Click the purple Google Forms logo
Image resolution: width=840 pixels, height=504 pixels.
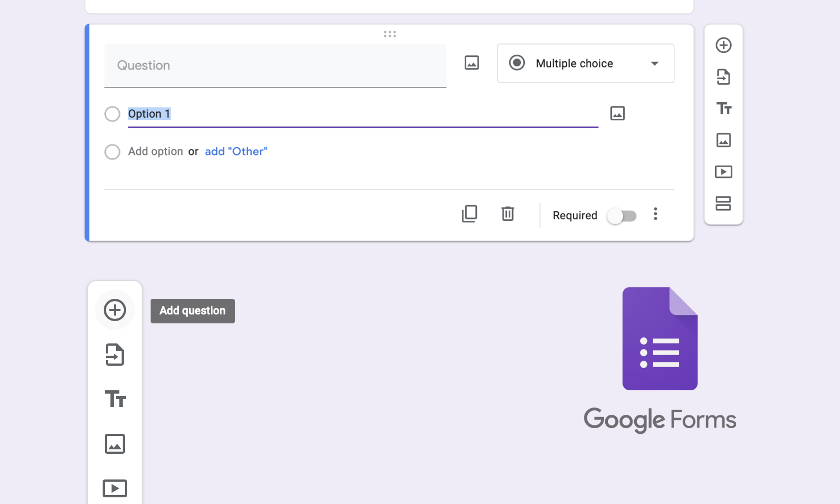(x=660, y=338)
